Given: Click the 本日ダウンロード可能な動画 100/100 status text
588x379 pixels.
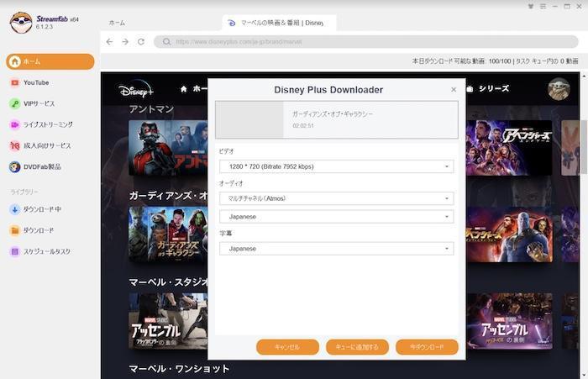Looking at the screenshot, I should (x=462, y=61).
